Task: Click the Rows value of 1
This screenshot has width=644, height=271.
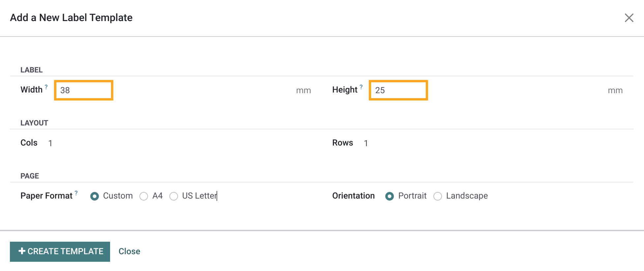Action: pos(366,143)
